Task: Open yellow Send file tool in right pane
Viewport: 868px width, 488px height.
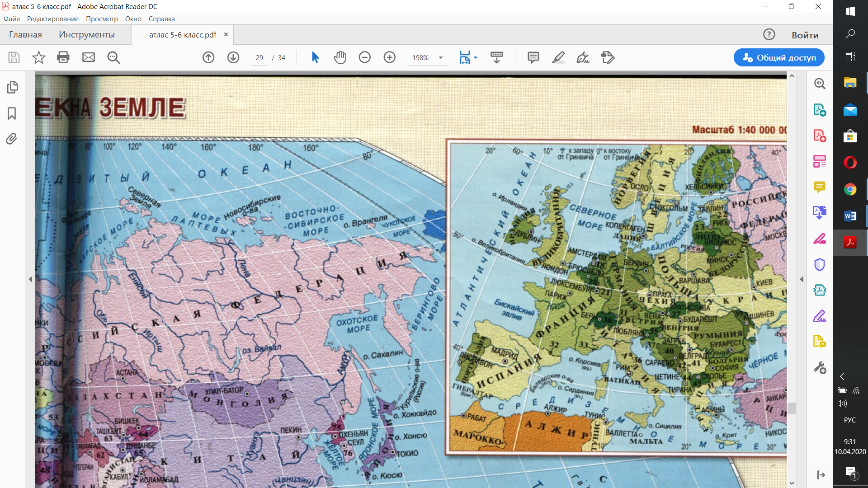Action: click(820, 342)
